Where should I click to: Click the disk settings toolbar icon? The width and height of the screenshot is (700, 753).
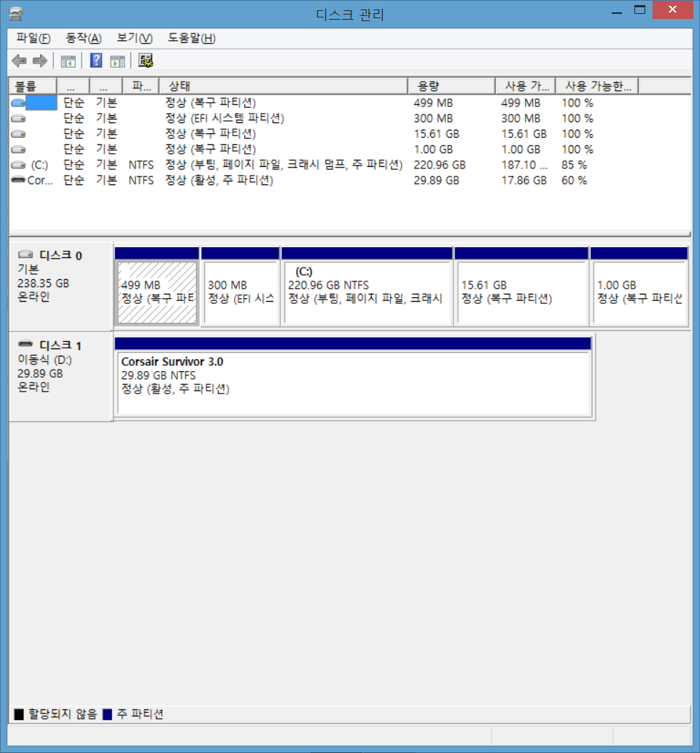point(146,61)
